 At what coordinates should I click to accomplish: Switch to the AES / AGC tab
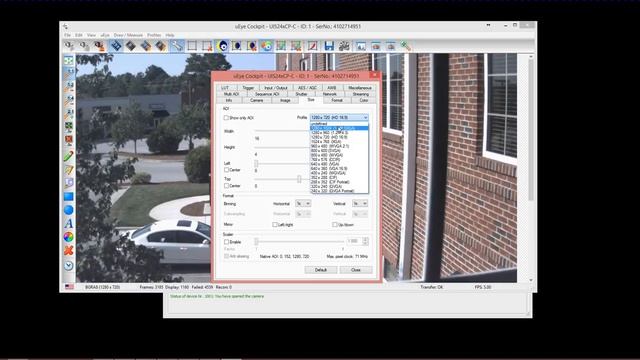coord(307,88)
